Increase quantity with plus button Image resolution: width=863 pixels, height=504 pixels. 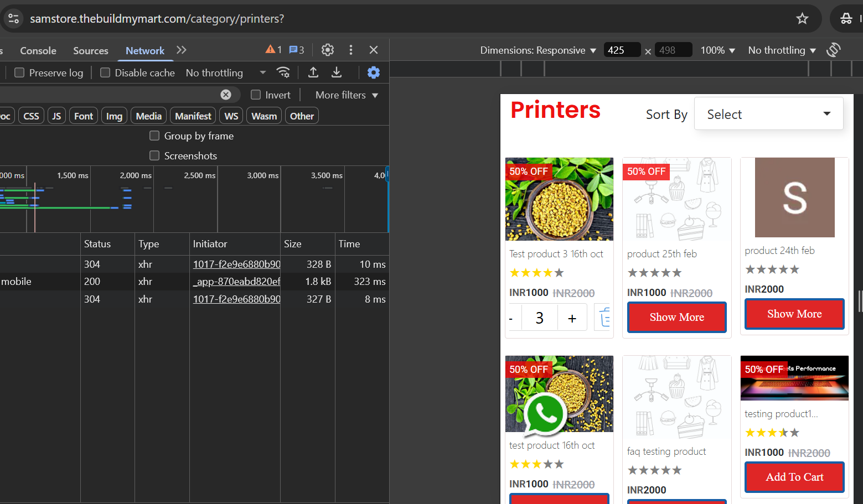point(572,318)
